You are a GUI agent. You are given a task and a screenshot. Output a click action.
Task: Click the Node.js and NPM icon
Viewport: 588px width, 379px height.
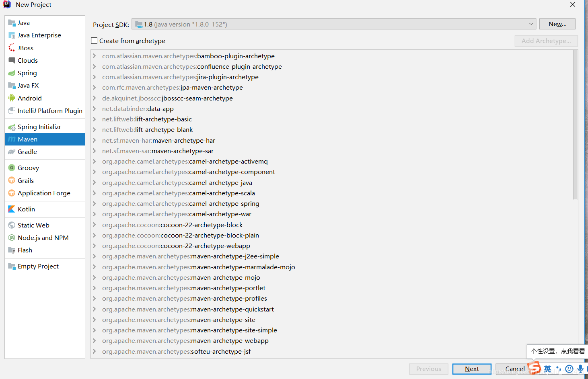(x=12, y=238)
